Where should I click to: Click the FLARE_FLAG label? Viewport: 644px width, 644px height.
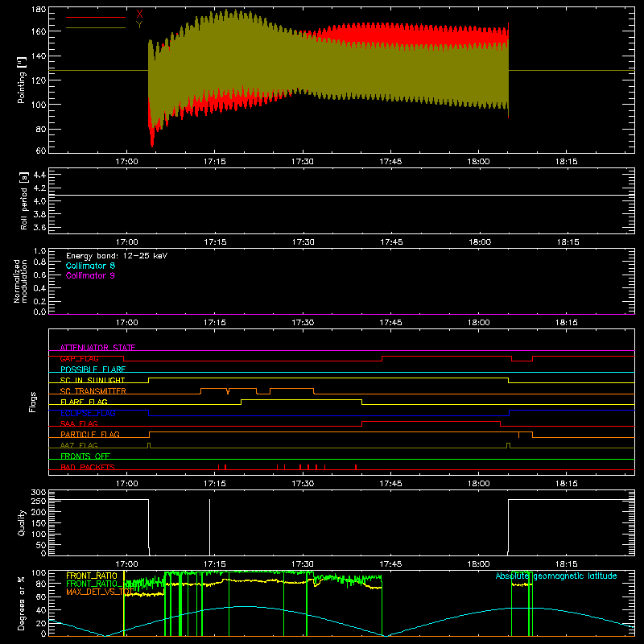click(84, 402)
